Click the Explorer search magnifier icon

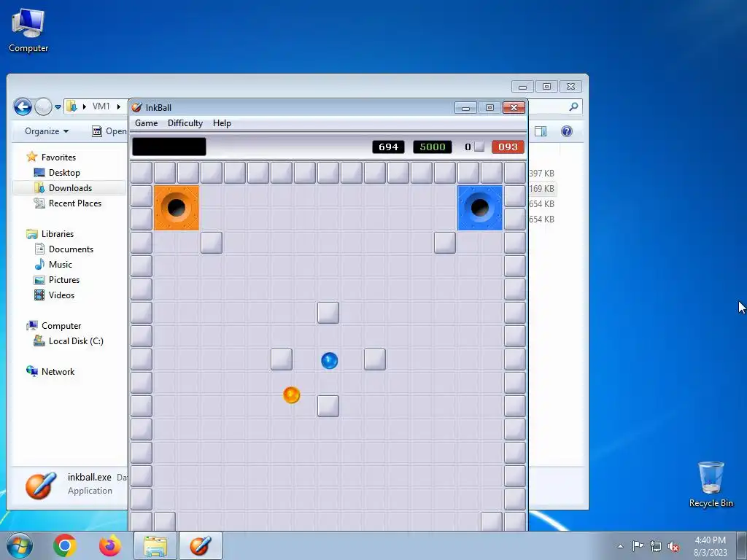(x=573, y=106)
